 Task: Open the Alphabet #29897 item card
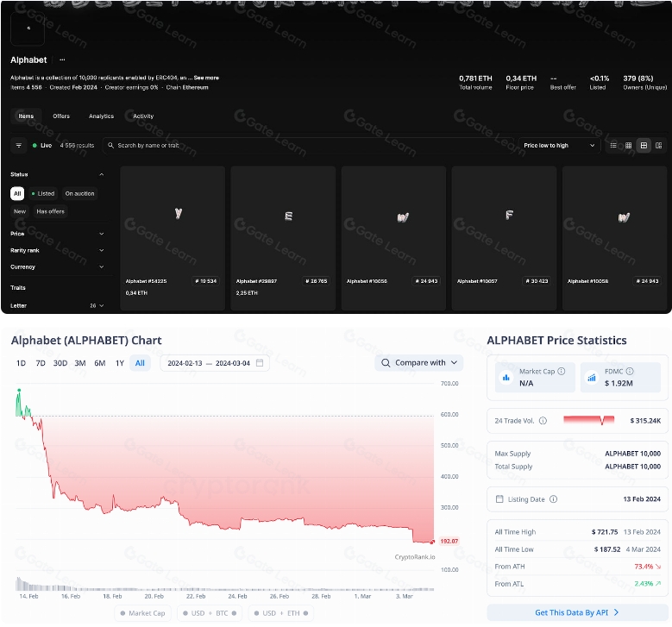(283, 238)
